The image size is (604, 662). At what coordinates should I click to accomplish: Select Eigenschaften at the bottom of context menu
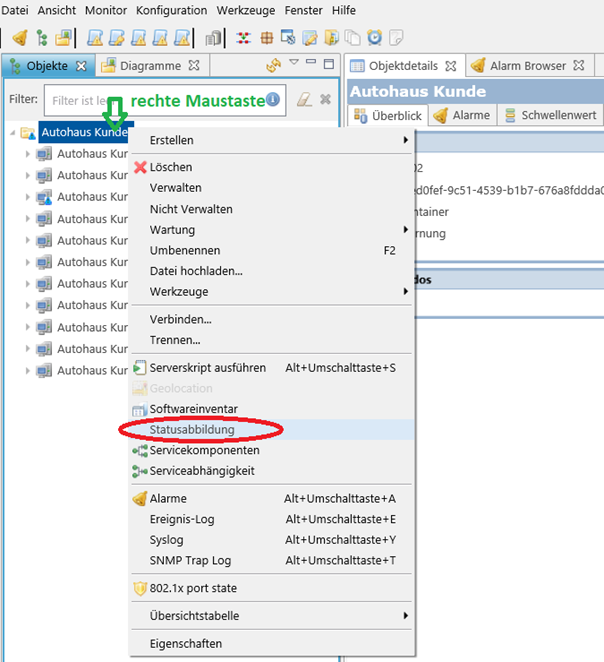186,644
